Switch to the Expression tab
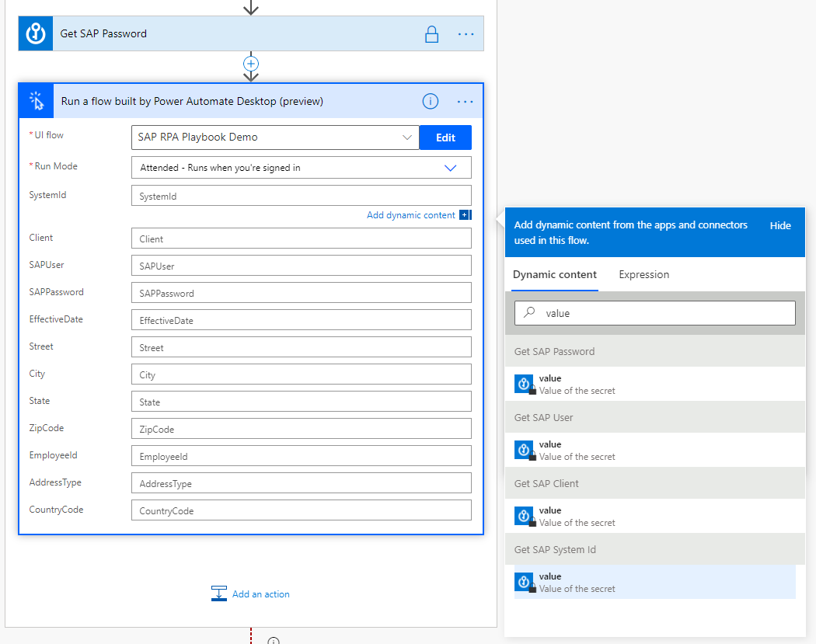 point(643,275)
